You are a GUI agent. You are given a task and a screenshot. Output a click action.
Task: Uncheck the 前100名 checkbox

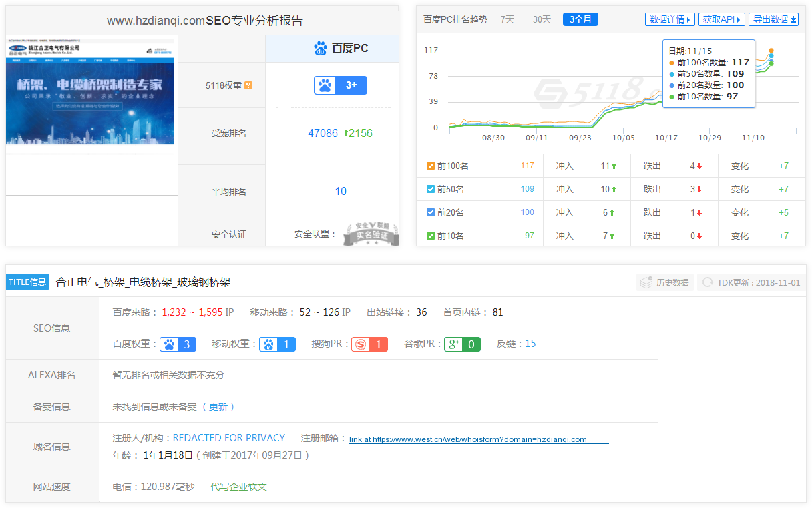(431, 166)
